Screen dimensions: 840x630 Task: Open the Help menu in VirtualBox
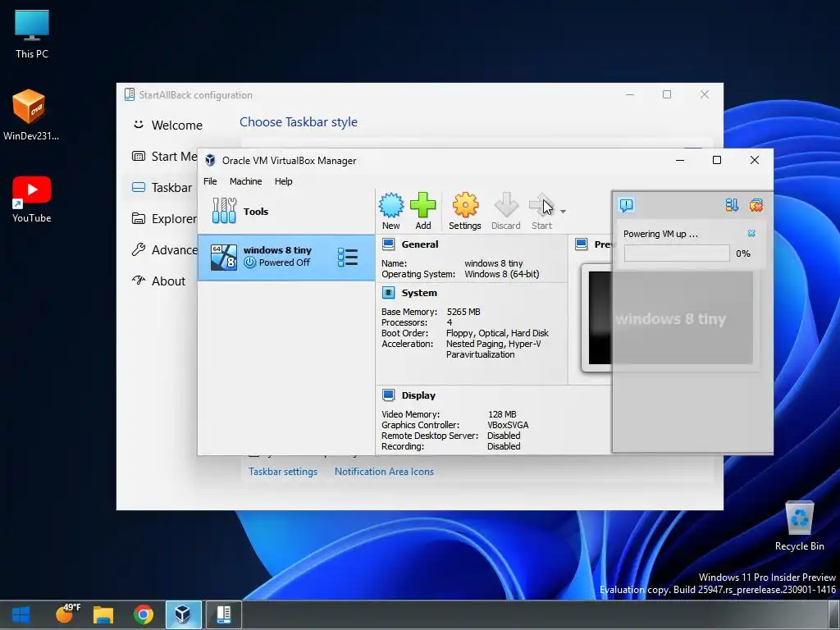pyautogui.click(x=283, y=181)
